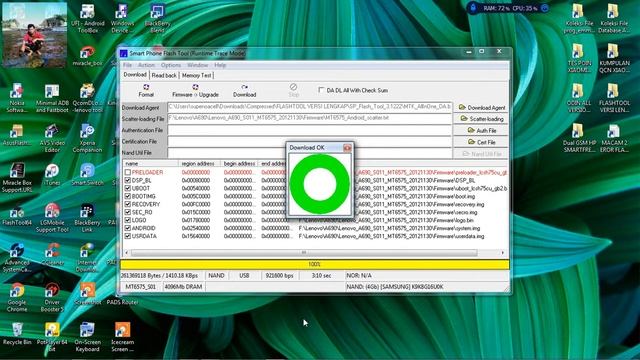Uncheck the SEC_RO partition checkbox
The height and width of the screenshot is (360, 640).
tap(128, 212)
